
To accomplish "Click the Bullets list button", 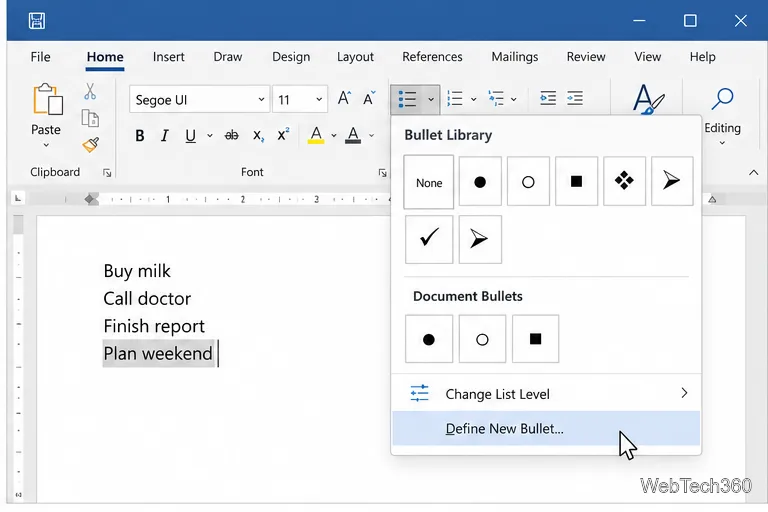I will [408, 99].
